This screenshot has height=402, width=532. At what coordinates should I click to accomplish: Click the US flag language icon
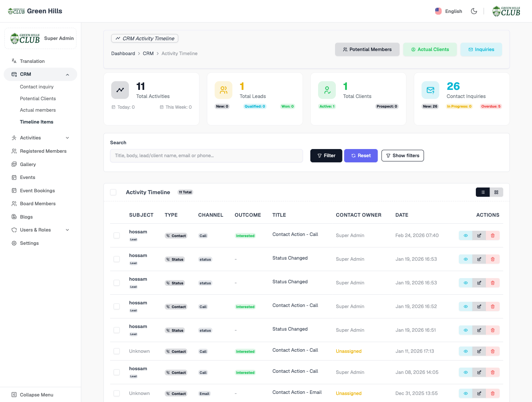(439, 11)
